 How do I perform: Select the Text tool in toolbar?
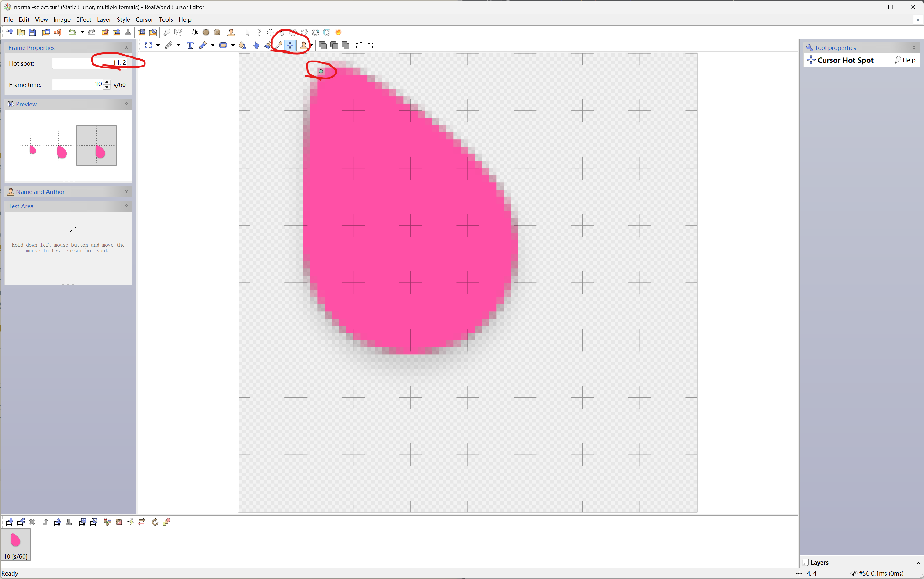point(190,45)
